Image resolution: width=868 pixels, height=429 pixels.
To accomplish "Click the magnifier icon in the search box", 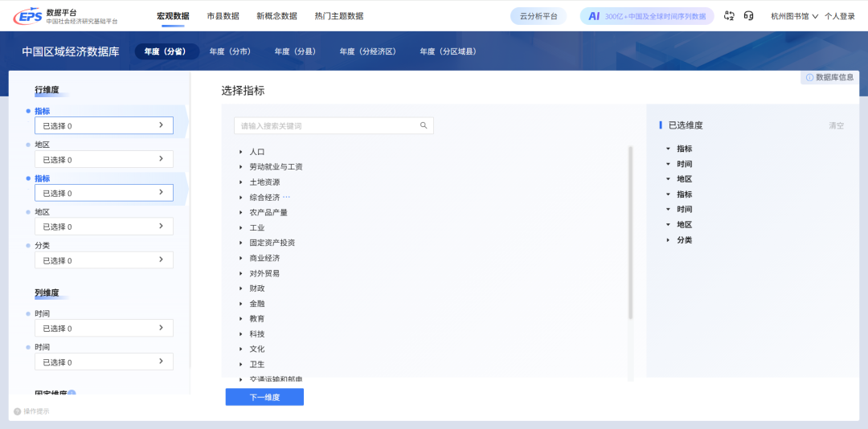I will pyautogui.click(x=424, y=126).
